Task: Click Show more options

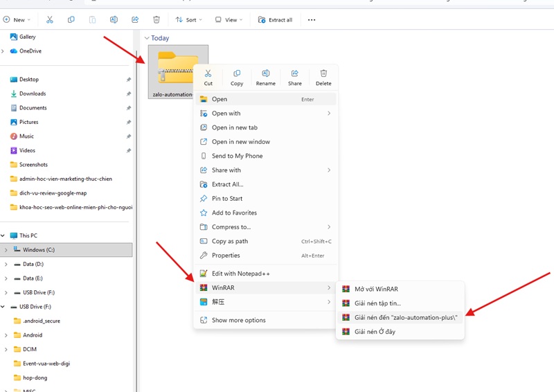Action: 266,320
